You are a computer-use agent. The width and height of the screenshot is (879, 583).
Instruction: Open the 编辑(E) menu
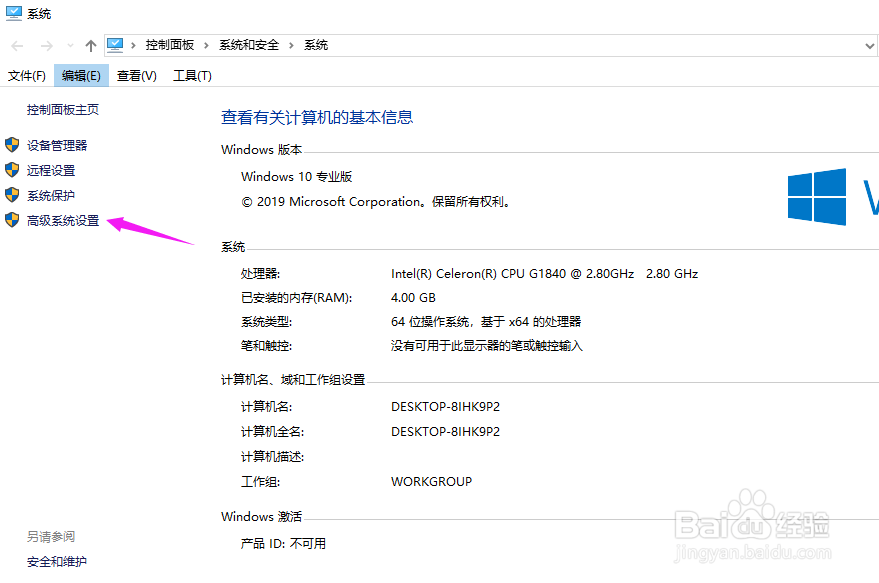[x=81, y=76]
